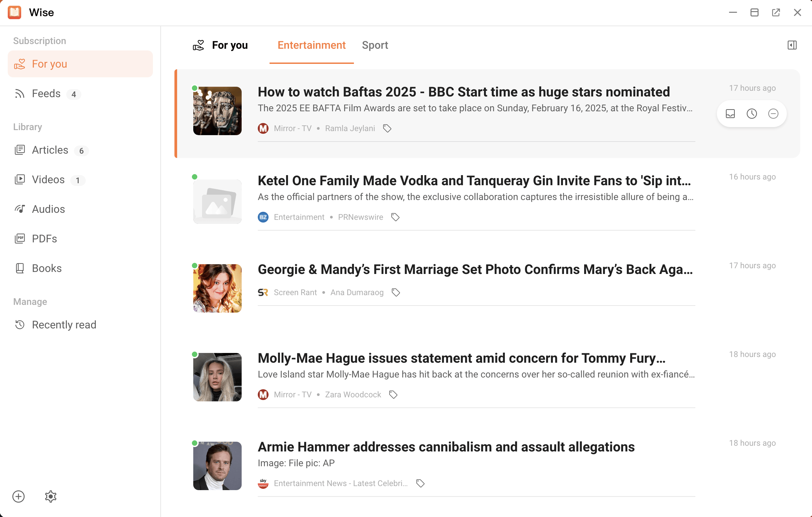Click tag icon on Ketel One article
Screen dimensions: 812x517
click(x=395, y=217)
